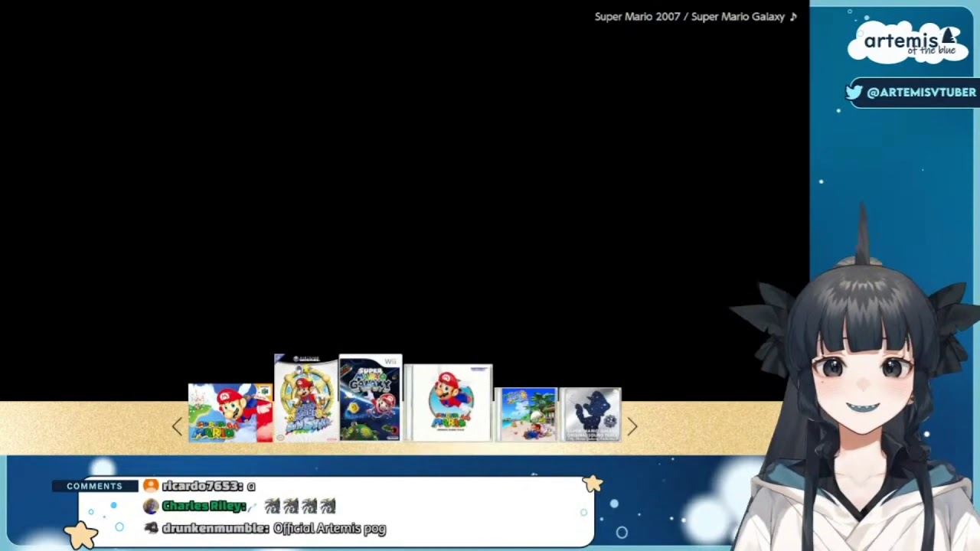Click the Super Mario 2007 / Super Mario Galaxy title
Screen dimensions: 980x551
(x=690, y=17)
